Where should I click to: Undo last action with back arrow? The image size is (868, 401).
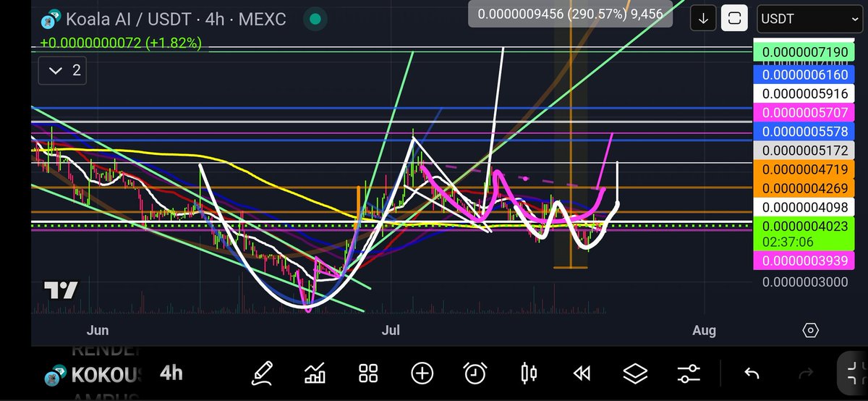tap(752, 373)
